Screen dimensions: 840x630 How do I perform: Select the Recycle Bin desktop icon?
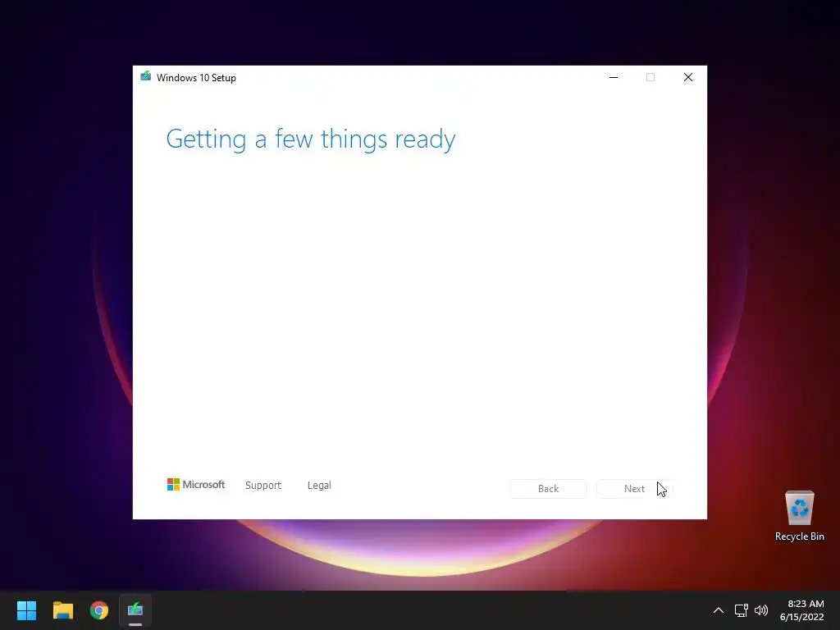point(799,517)
